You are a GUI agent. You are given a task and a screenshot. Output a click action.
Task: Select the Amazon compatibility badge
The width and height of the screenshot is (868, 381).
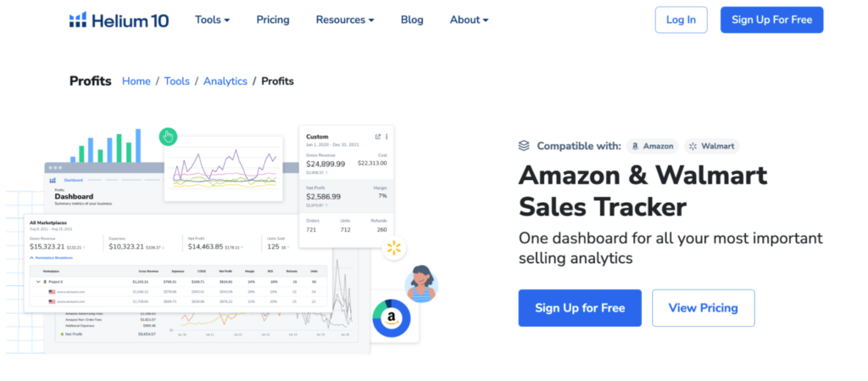click(x=653, y=146)
